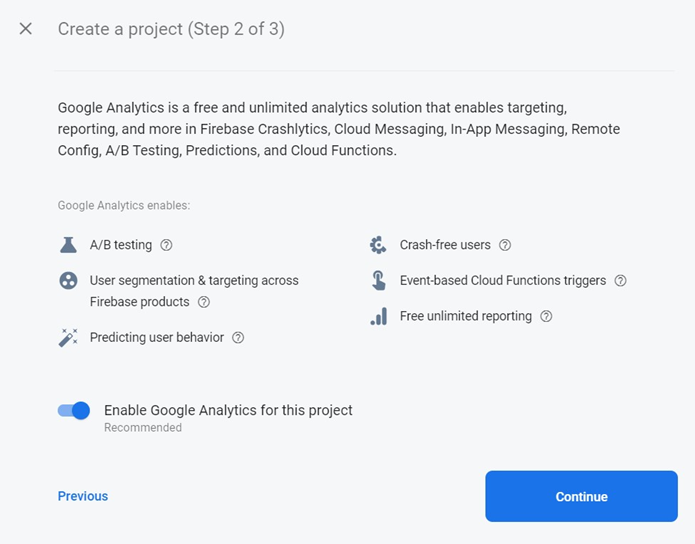Show help for user segmentation & targeting
The image size is (695, 544).
click(204, 302)
